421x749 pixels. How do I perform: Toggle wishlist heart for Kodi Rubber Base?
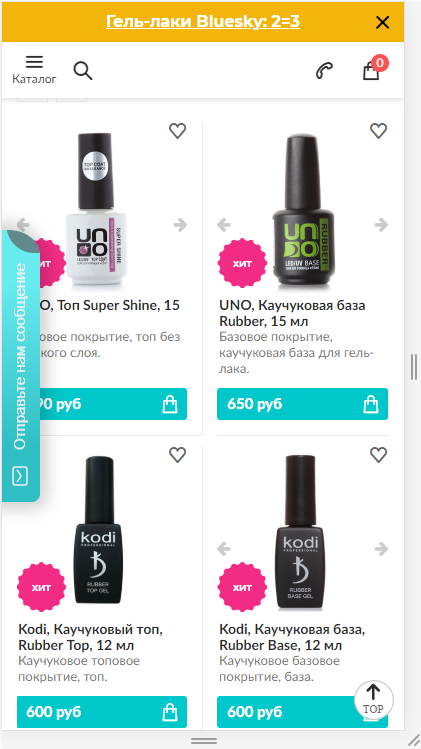point(378,455)
